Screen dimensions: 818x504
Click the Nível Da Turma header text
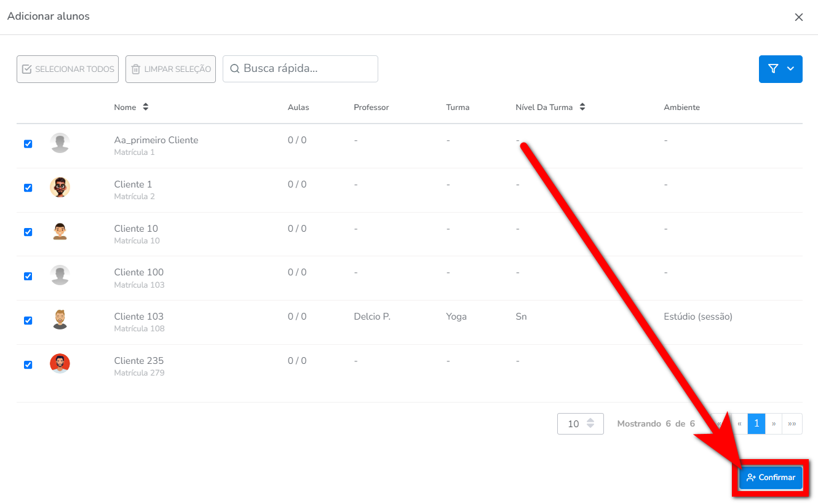click(x=544, y=107)
